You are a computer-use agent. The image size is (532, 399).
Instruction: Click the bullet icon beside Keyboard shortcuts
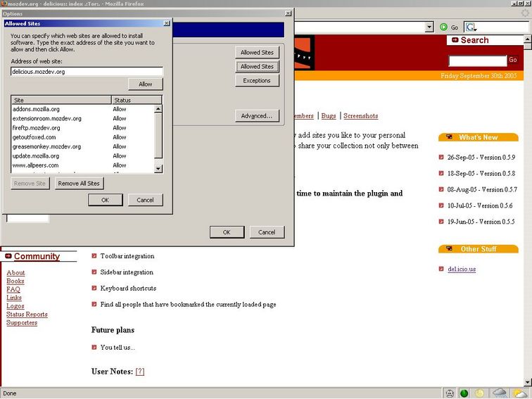(94, 288)
